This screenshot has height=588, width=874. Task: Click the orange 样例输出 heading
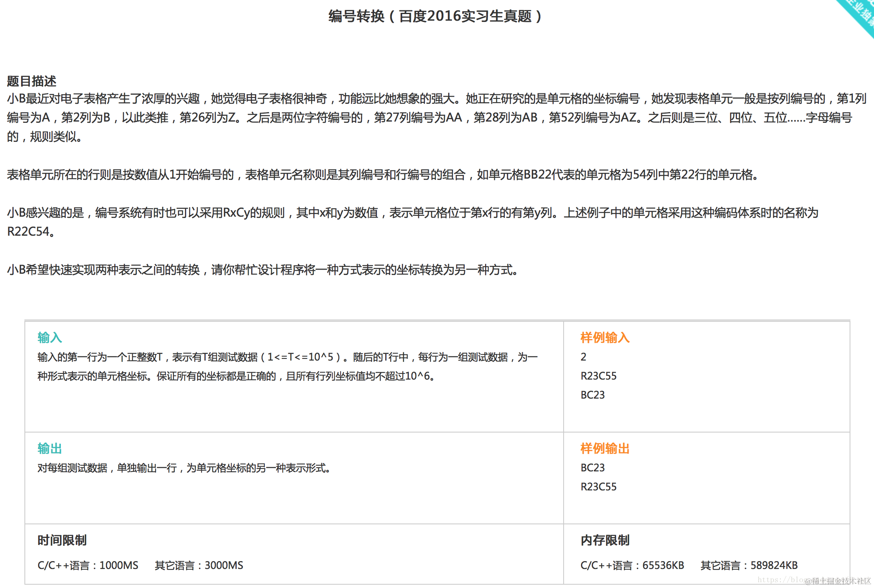tap(605, 448)
